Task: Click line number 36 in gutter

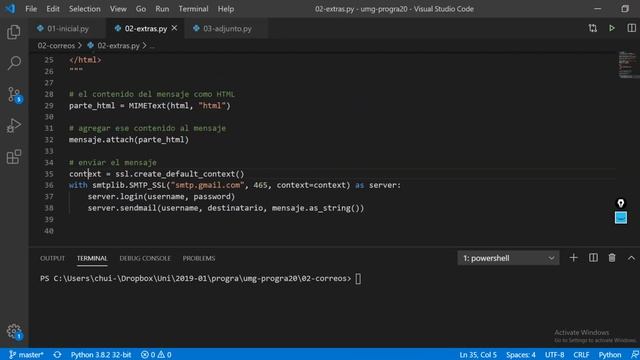Action: point(49,185)
